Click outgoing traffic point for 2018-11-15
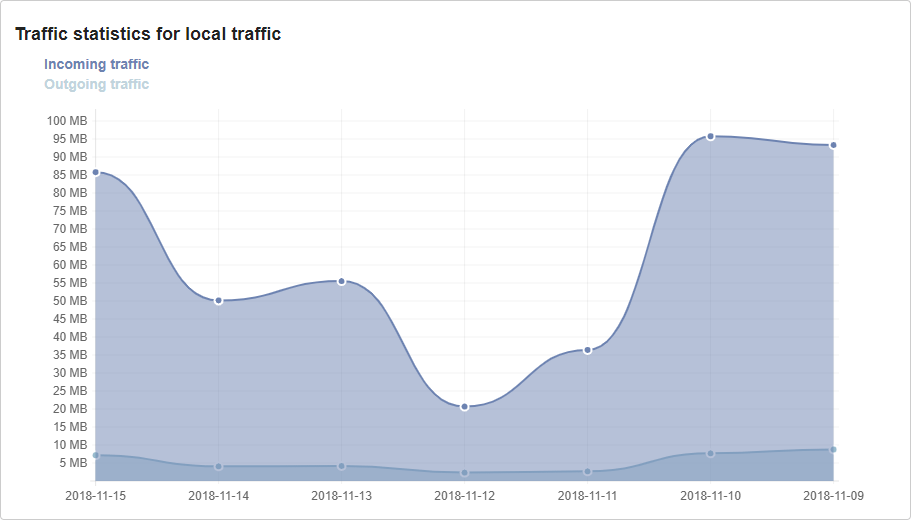Screen dimensions: 911x520 (96, 455)
